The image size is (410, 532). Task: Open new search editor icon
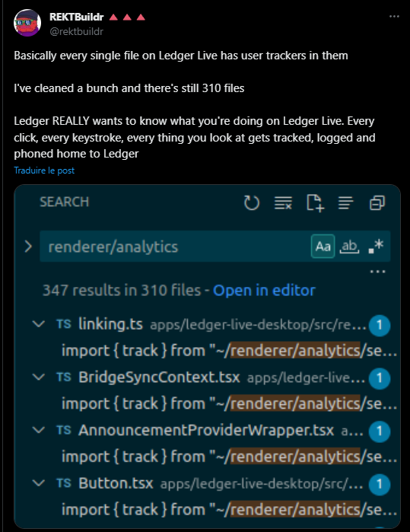(x=315, y=203)
